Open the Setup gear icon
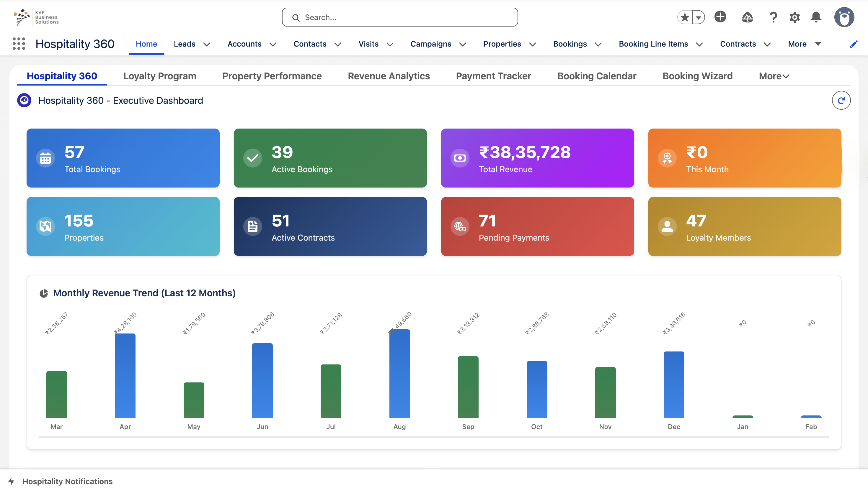Screen dimensions: 868x493 [x=794, y=17]
